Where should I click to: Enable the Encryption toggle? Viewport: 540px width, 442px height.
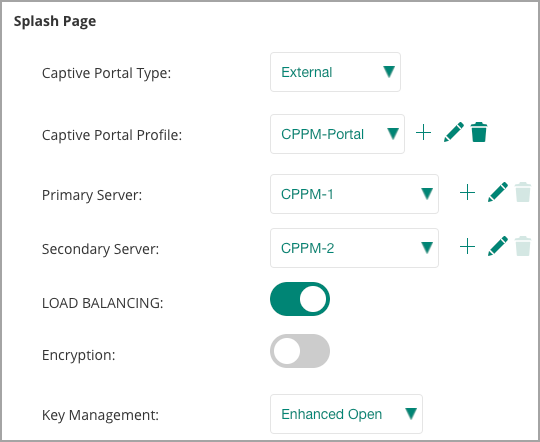(300, 351)
